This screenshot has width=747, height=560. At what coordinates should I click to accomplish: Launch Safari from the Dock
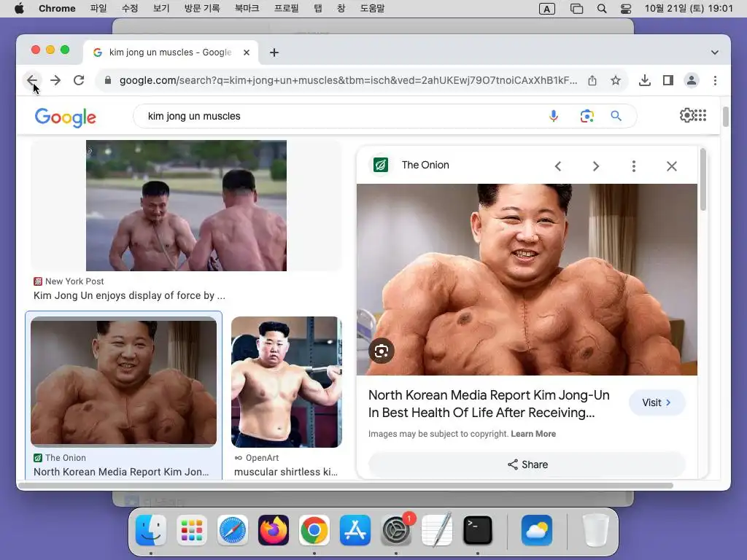coord(233,530)
